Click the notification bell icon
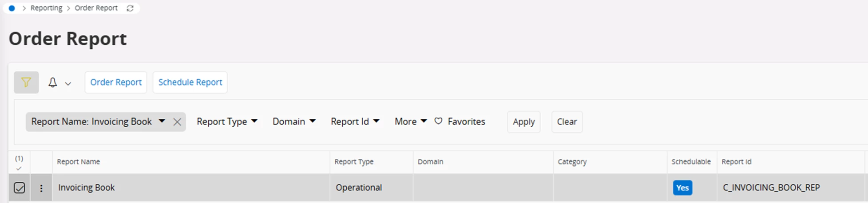 [52, 82]
